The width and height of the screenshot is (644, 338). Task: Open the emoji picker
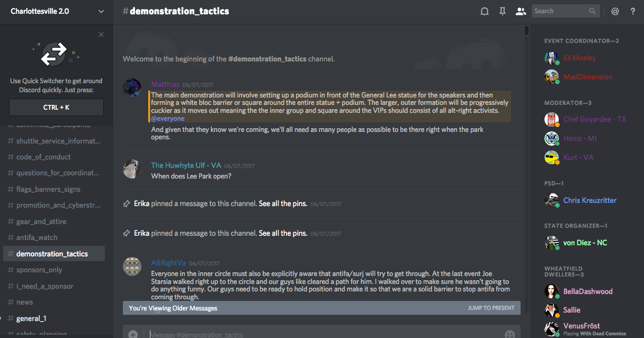[509, 334]
